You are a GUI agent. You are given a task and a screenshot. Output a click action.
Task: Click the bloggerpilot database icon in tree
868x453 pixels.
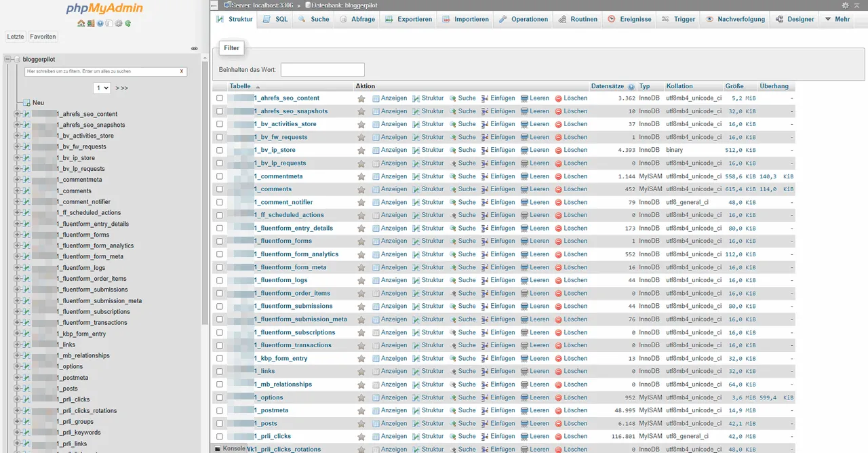(x=17, y=60)
